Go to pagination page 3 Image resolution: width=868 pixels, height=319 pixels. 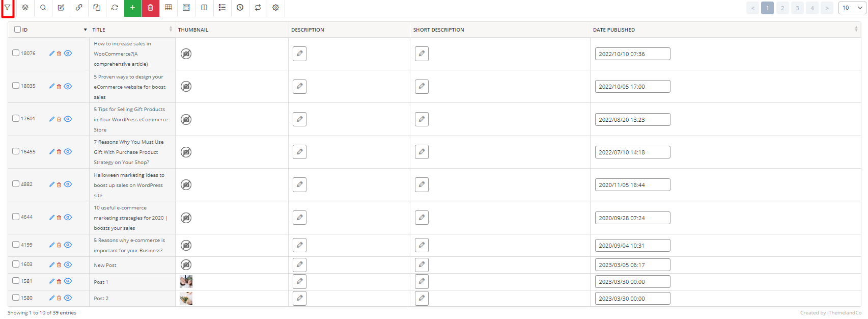point(797,8)
